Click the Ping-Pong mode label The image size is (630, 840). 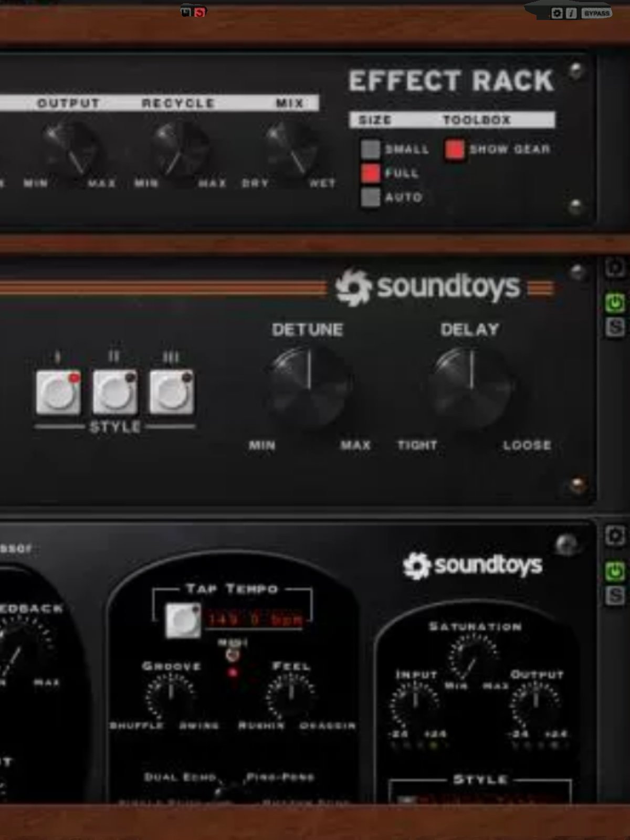point(280,777)
